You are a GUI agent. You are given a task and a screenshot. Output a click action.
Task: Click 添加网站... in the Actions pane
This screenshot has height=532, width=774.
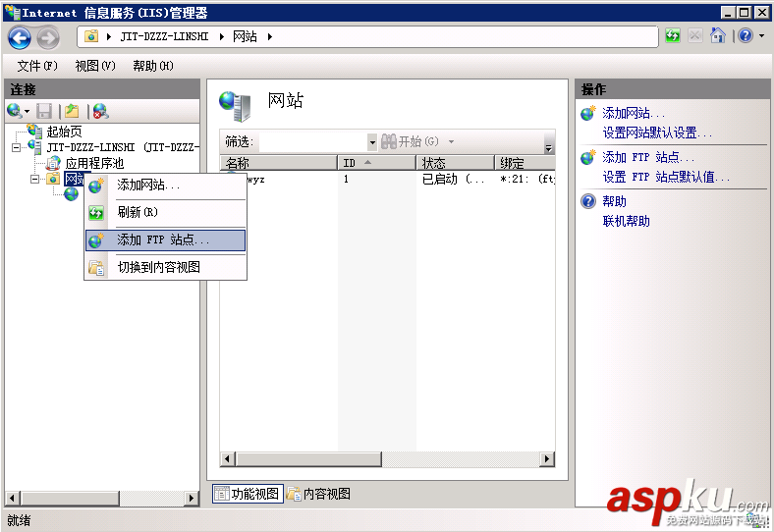(x=634, y=114)
